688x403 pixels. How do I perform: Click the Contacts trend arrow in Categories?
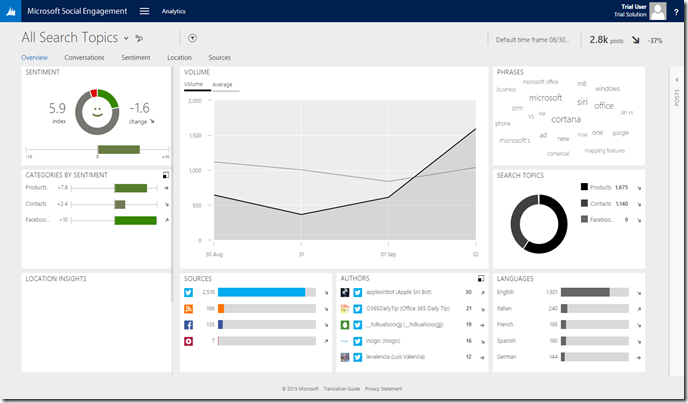(166, 204)
